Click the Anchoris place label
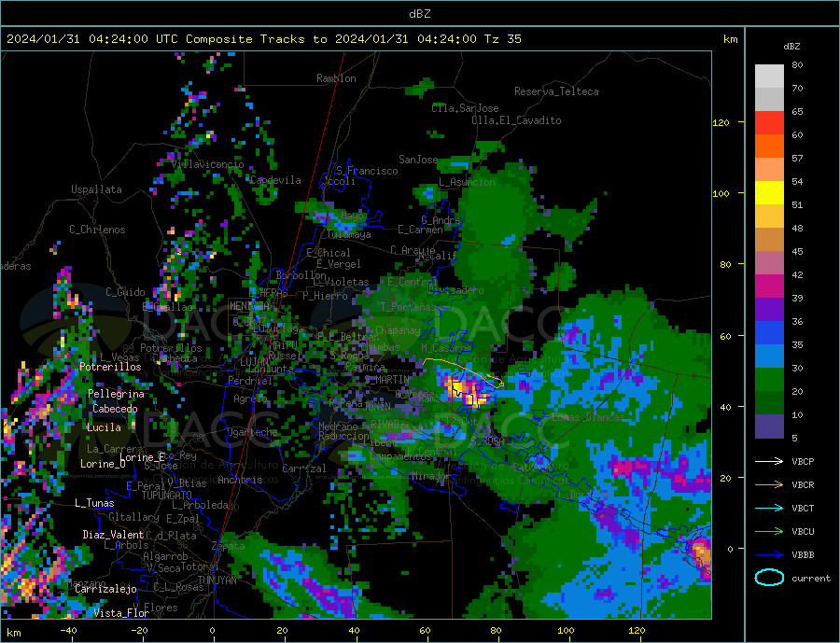Image resolution: width=840 pixels, height=643 pixels. [x=240, y=480]
